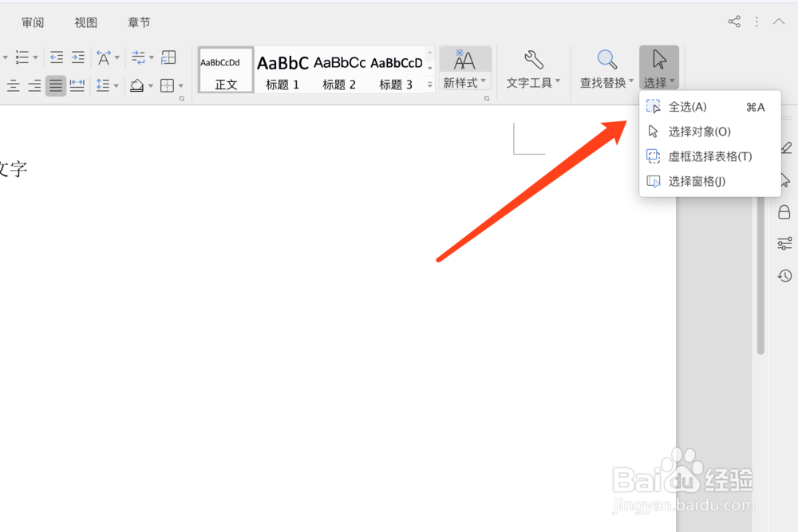This screenshot has width=798, height=532.
Task: Open the 查找替换 dropdown label
Action: 606,82
